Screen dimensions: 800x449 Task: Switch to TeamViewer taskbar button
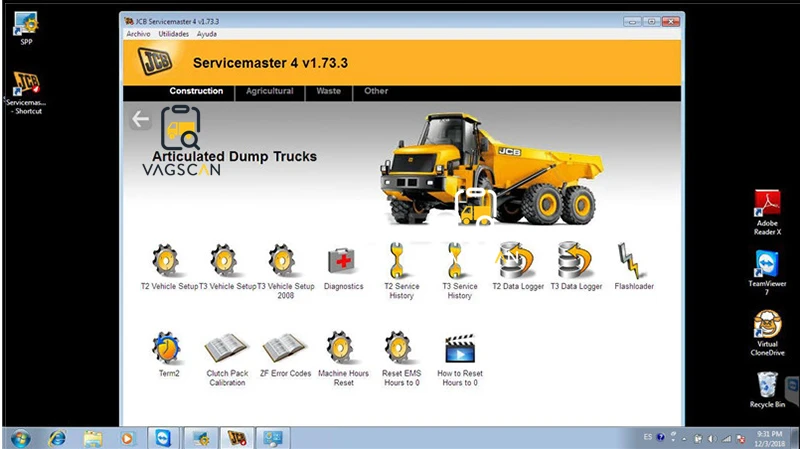click(163, 438)
